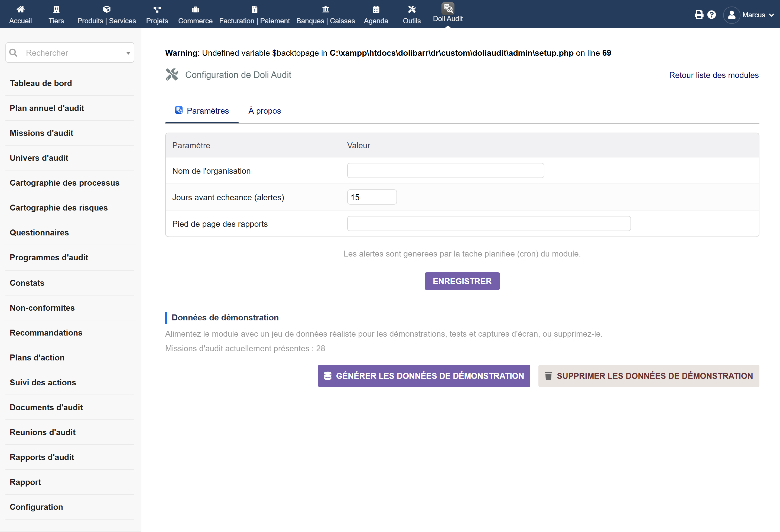The image size is (780, 532).
Task: Click Supprimer les données de démonstration
Action: [648, 376]
